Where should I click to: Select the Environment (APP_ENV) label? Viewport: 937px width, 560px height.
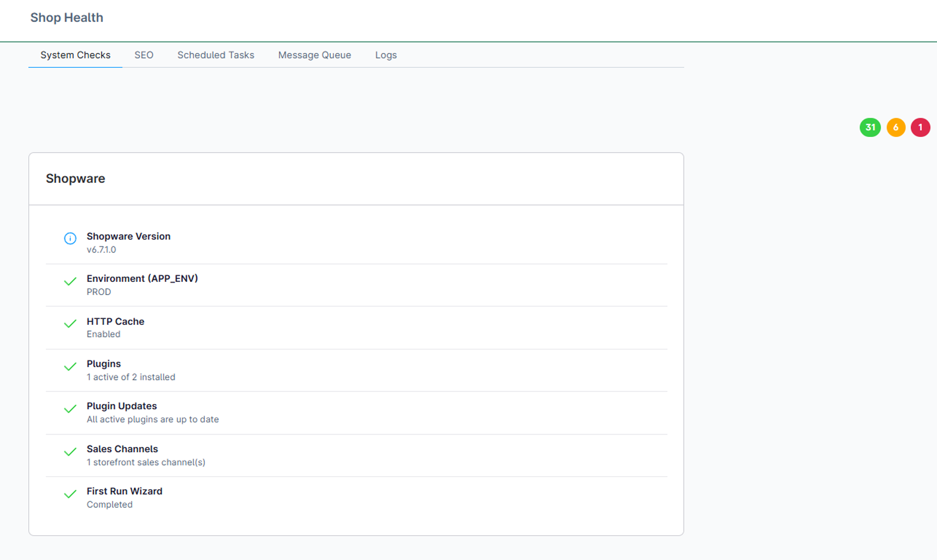143,279
